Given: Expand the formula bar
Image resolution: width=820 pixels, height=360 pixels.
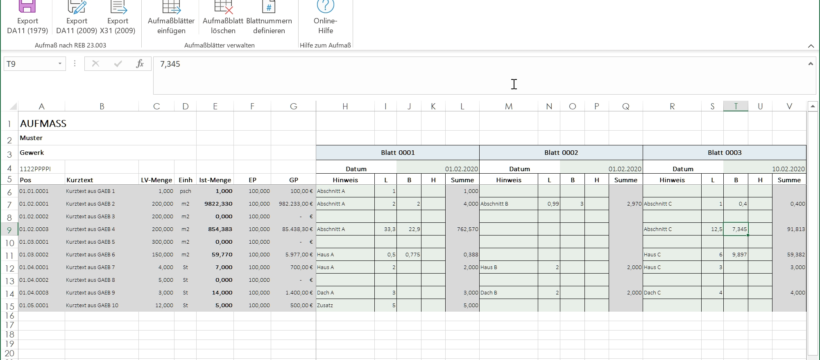Looking at the screenshot, I should 810,64.
